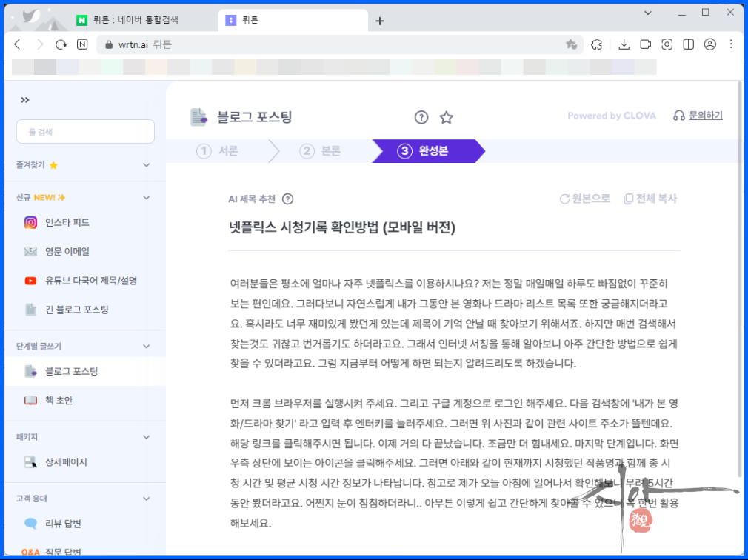Favorite the 블로그 포스팅 tool with star
748x560 pixels.
click(446, 117)
